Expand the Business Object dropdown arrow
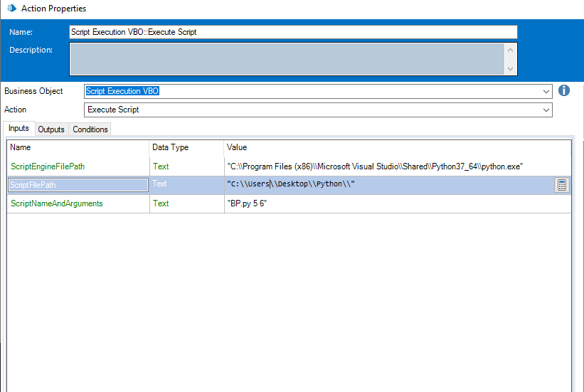 [x=546, y=92]
